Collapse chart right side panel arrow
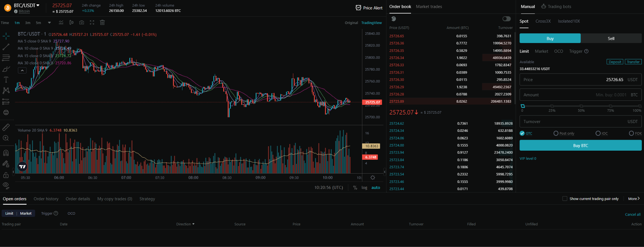The image size is (644, 247). pyautogui.click(x=385, y=172)
